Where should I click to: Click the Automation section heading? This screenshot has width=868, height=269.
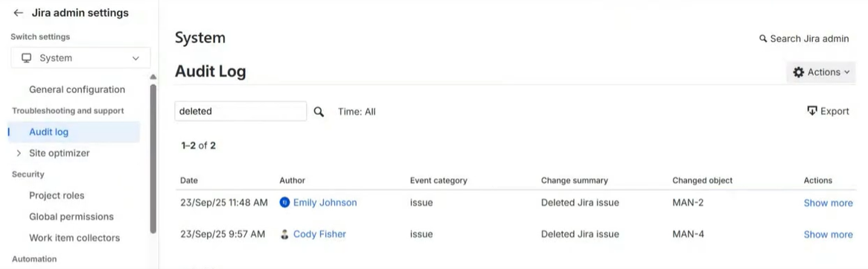coord(34,259)
